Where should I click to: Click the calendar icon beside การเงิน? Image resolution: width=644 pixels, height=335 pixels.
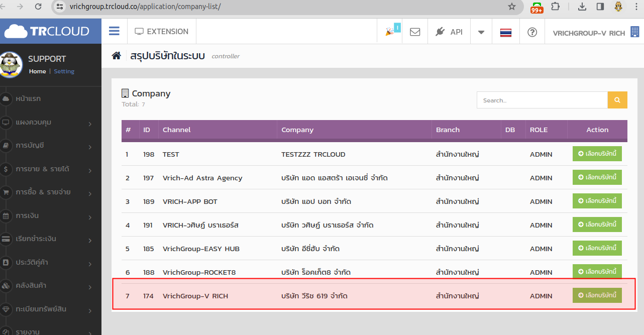[x=6, y=216]
